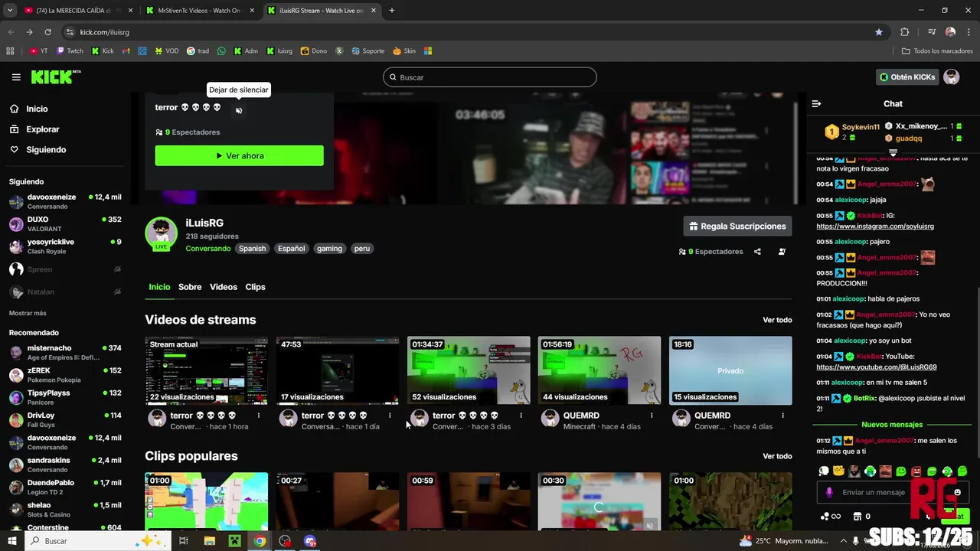Open davooxeneize in the Siguiendo list
Screen dimensions: 980x551
65,202
